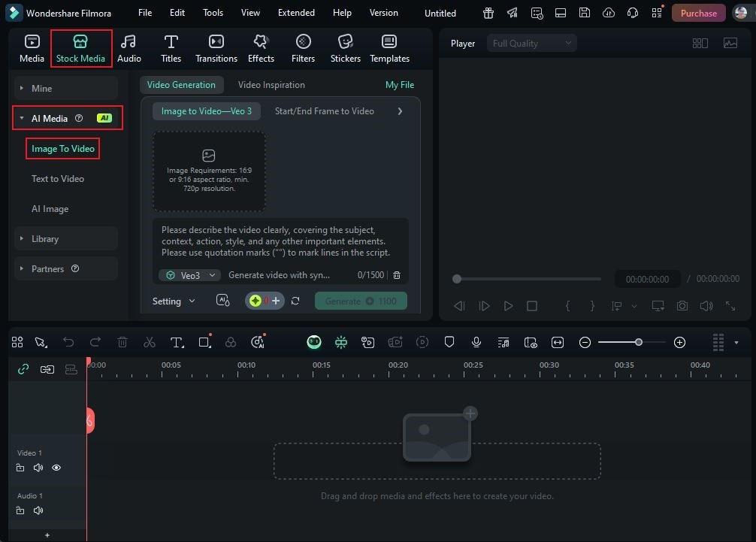Expand the Setting dropdown

coord(174,301)
